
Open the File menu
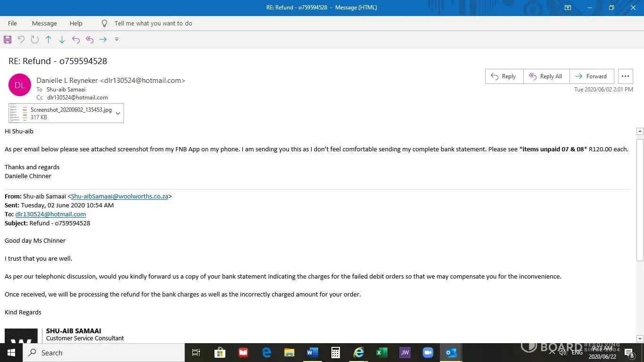tap(12, 23)
